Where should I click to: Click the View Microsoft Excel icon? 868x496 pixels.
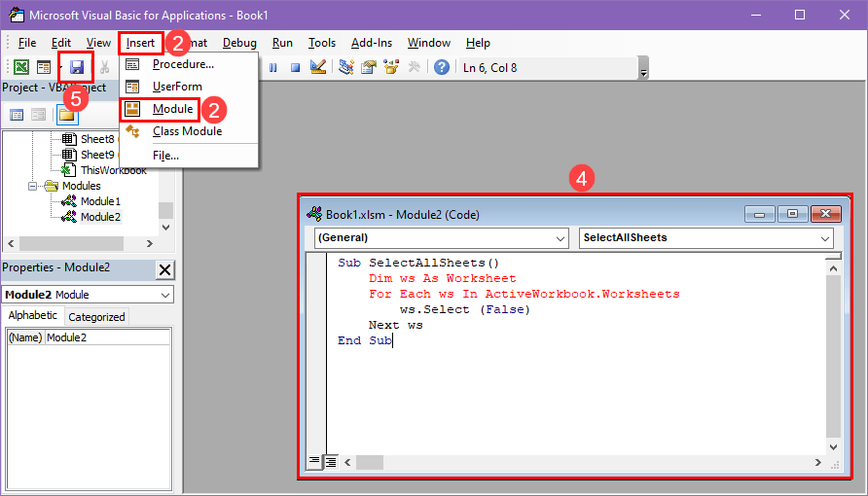tap(21, 67)
